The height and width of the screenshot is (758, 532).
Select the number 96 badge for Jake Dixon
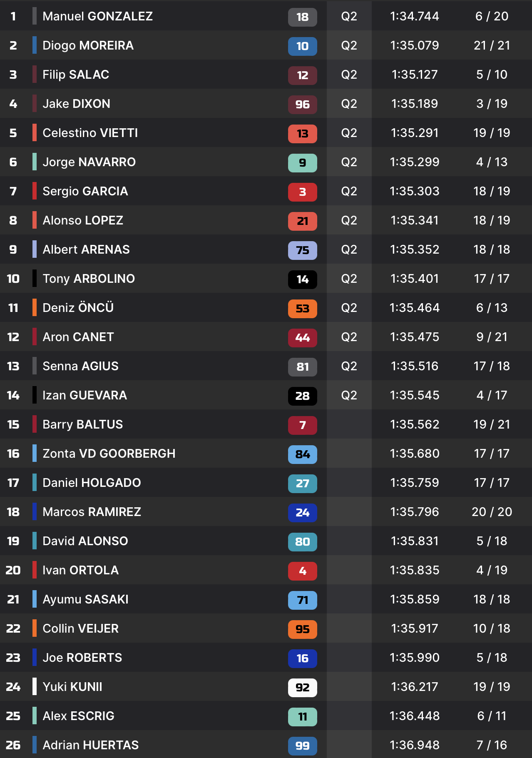coord(302,105)
